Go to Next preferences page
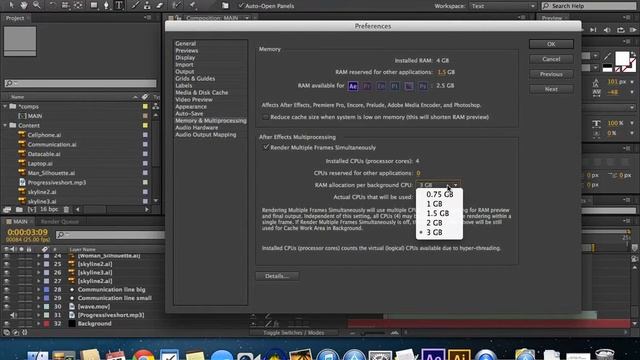The image size is (640, 360). click(551, 89)
